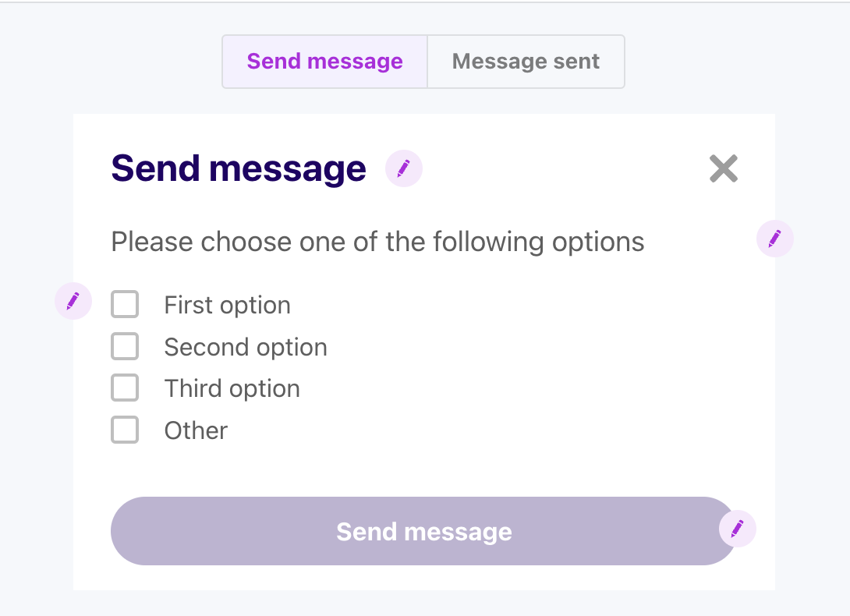Click the 'First option' label text
850x616 pixels.
click(x=227, y=305)
